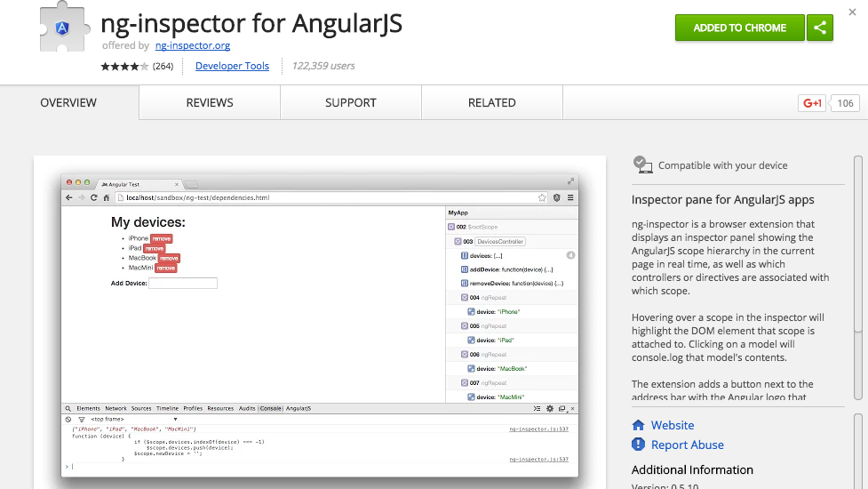
Task: Open the Website link
Action: 672,425
